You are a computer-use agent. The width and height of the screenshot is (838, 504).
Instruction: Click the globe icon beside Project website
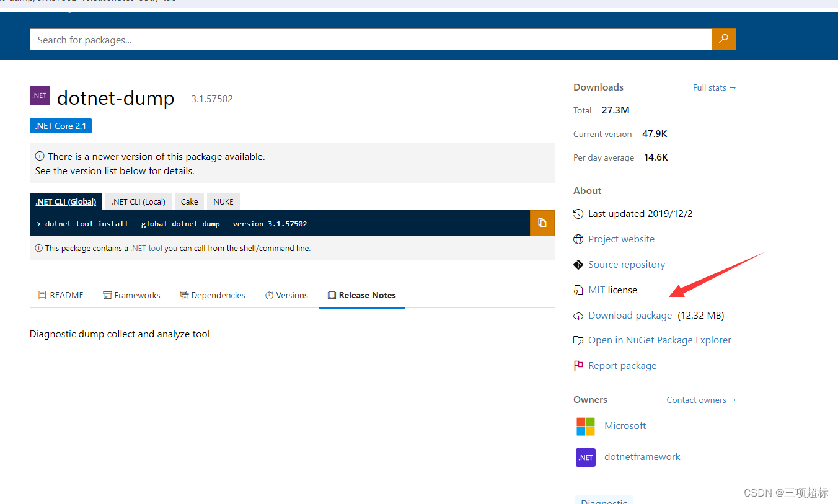click(x=578, y=239)
